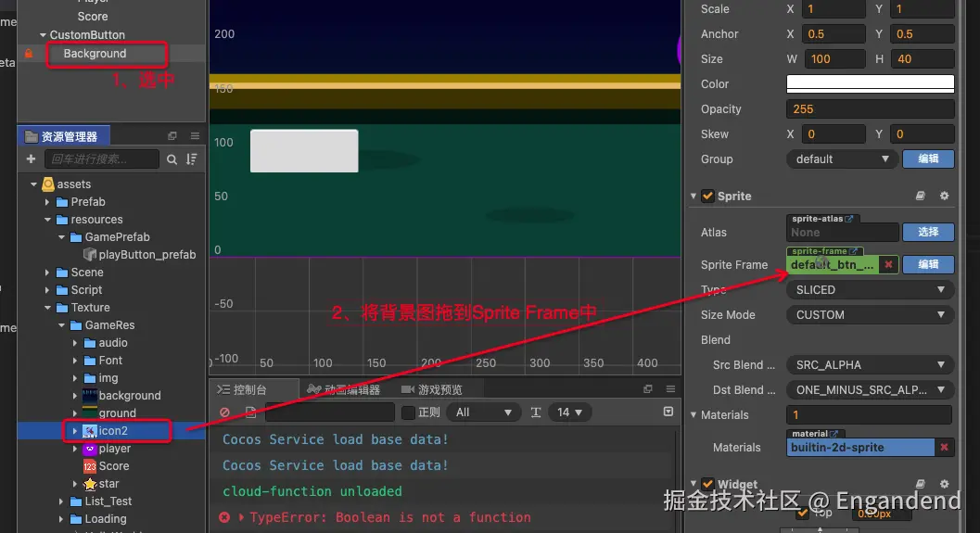Open the Group default dropdown
This screenshot has height=533, width=980.
842,159
